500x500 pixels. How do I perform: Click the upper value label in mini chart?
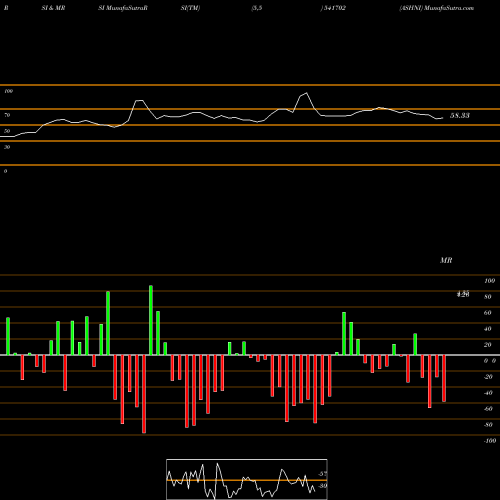[x=322, y=474]
